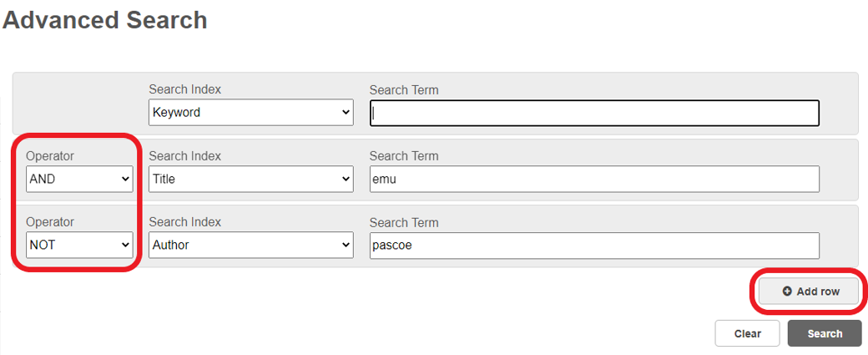The width and height of the screenshot is (868, 355).
Task: Run the query with the Search button
Action: (x=824, y=333)
